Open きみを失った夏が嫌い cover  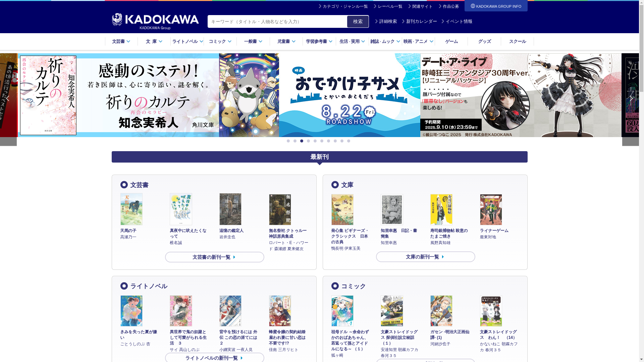[x=131, y=311]
